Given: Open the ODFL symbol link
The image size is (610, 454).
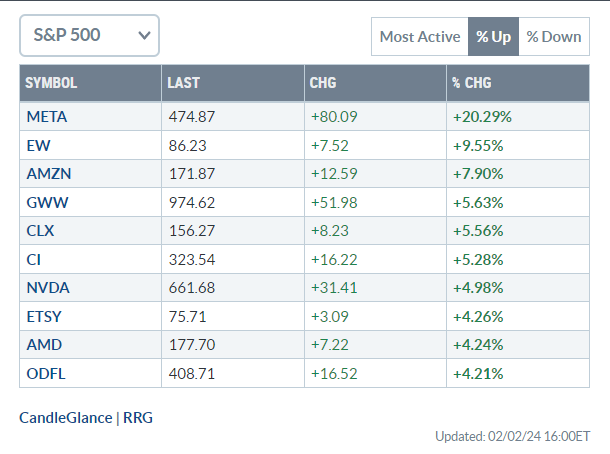Looking at the screenshot, I should pyautogui.click(x=45, y=375).
